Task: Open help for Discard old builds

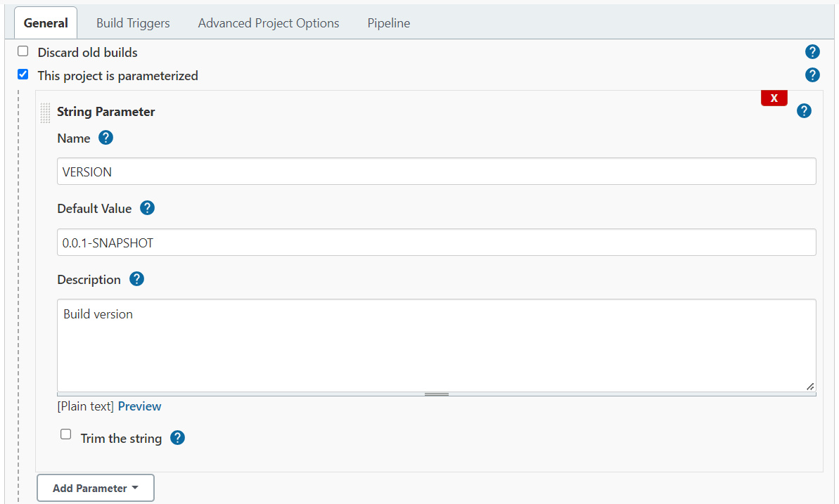Action: (812, 52)
